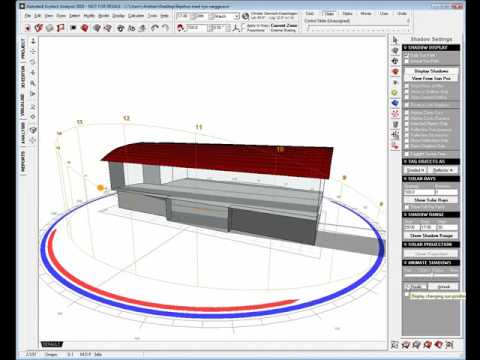Click the fourth icon in bottom-right row
This screenshot has height=360, width=480.
(x=428, y=344)
